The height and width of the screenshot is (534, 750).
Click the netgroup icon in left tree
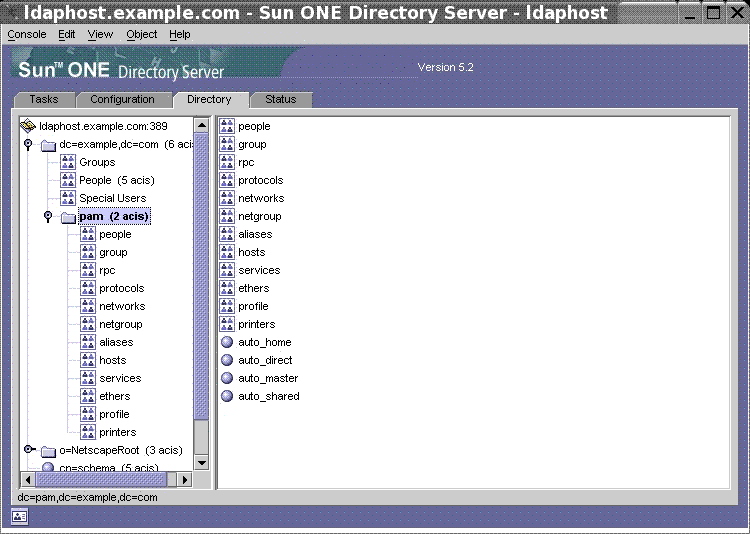(88, 324)
